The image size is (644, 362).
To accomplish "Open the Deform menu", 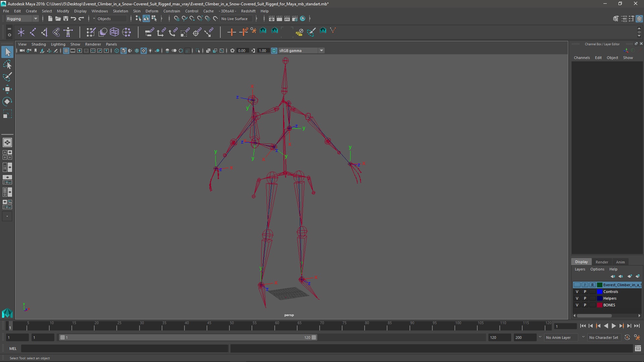I will 152,11.
